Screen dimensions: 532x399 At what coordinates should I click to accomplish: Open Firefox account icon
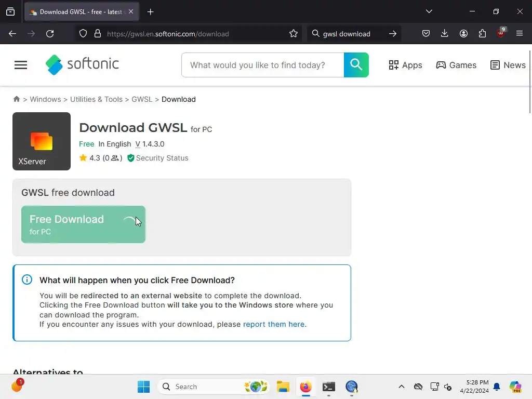point(463,33)
